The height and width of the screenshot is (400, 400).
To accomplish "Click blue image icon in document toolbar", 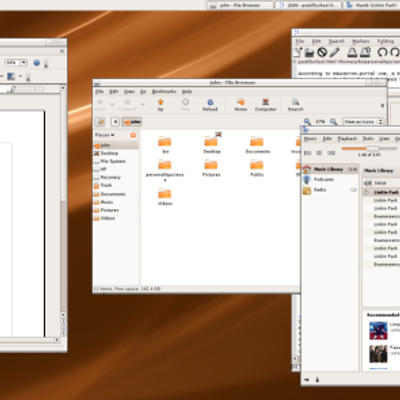I will (x=11, y=76).
